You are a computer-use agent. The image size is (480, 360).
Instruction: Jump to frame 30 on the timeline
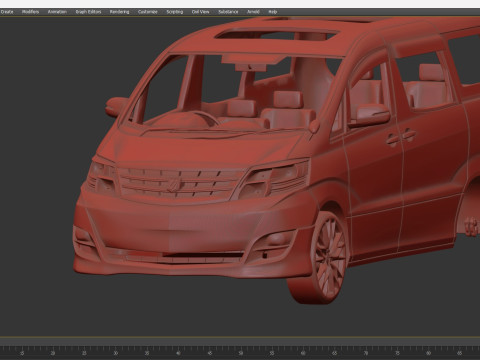[x=115, y=353]
